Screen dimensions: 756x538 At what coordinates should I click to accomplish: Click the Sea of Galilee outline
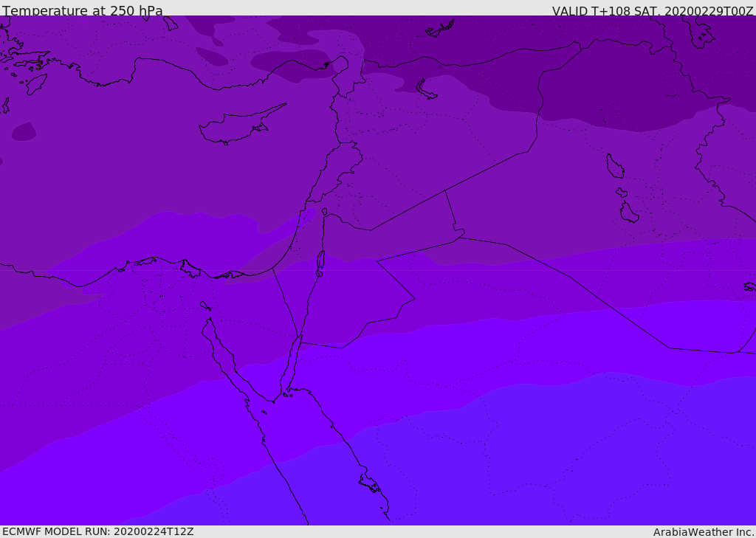coord(324,212)
